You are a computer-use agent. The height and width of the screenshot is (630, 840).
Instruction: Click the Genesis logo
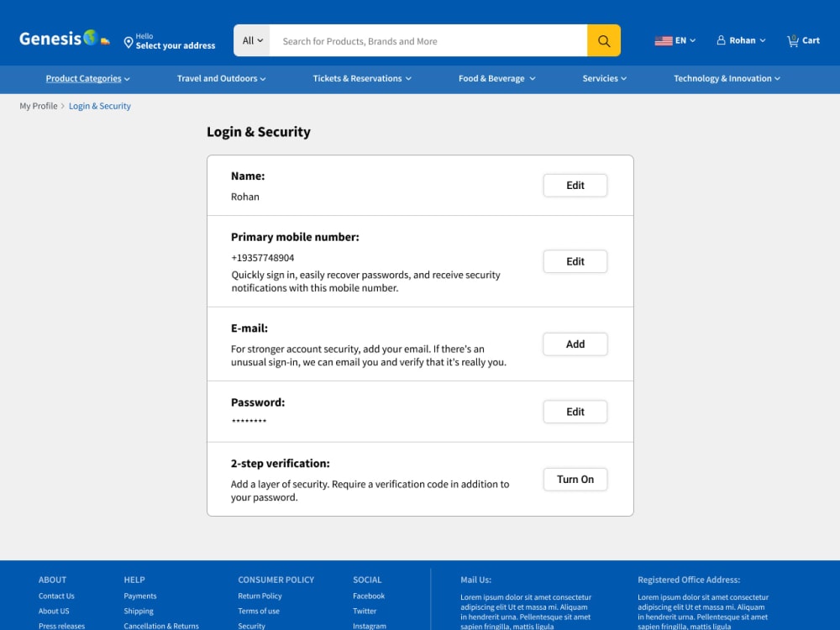pos(65,39)
